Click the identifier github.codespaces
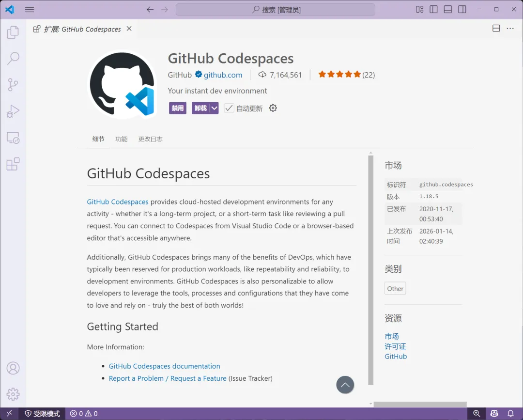The height and width of the screenshot is (420, 523). point(446,185)
